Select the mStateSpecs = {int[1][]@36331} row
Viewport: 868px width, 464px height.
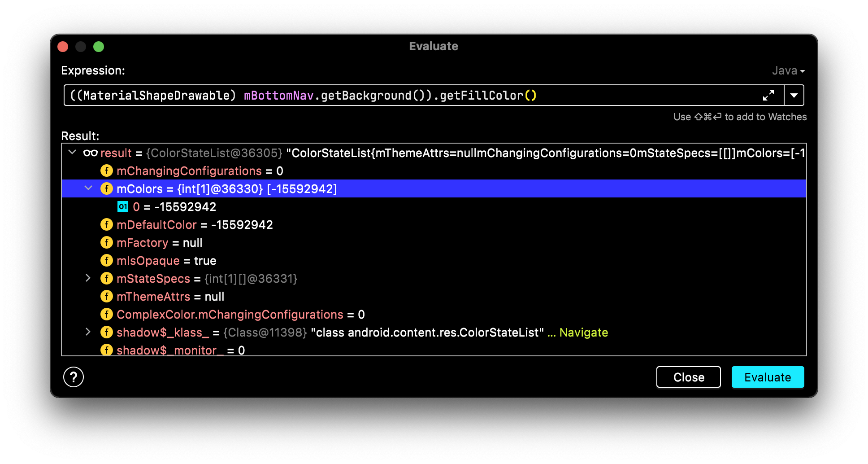click(x=434, y=278)
